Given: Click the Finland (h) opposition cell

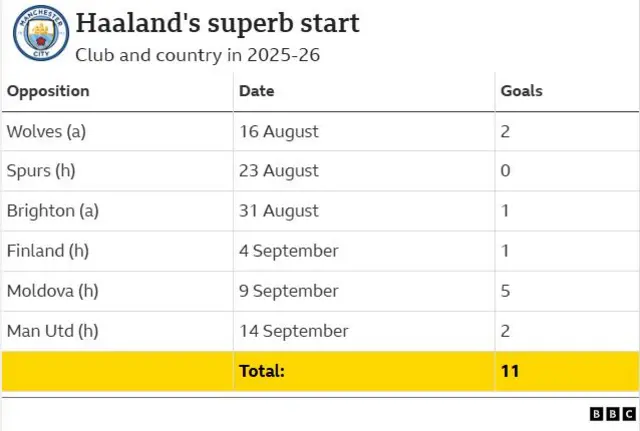Looking at the screenshot, I should (x=47, y=251).
